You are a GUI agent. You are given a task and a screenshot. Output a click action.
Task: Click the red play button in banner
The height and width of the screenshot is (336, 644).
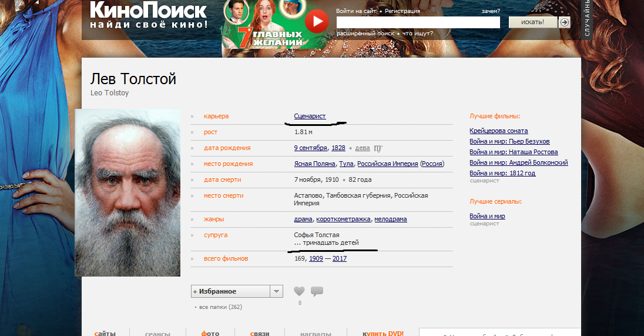(316, 21)
